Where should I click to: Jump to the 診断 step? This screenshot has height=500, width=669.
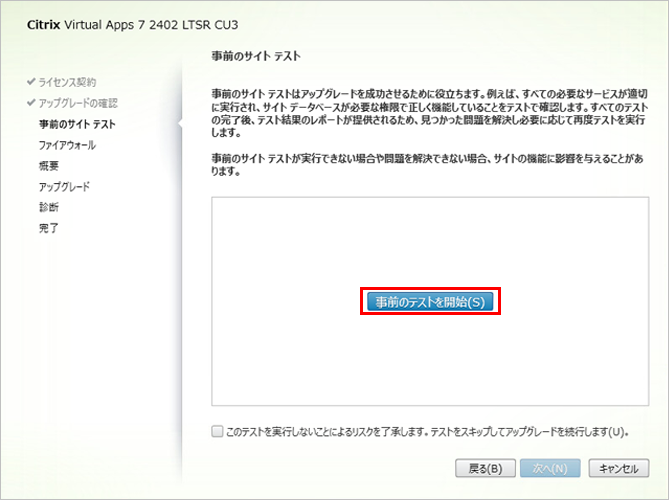click(48, 207)
